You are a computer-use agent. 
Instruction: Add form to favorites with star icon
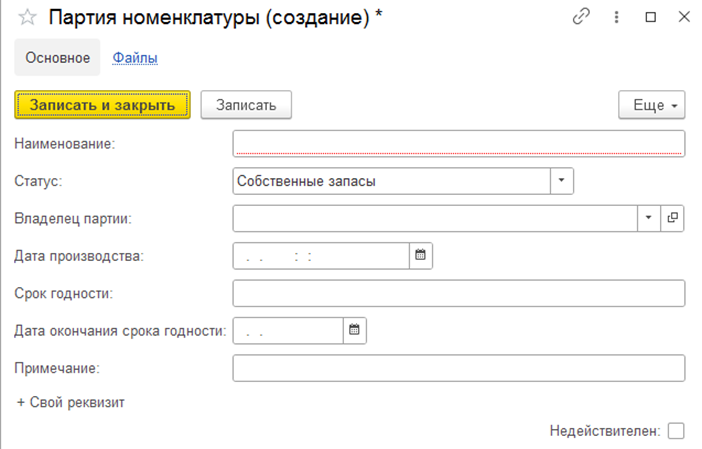pyautogui.click(x=27, y=17)
